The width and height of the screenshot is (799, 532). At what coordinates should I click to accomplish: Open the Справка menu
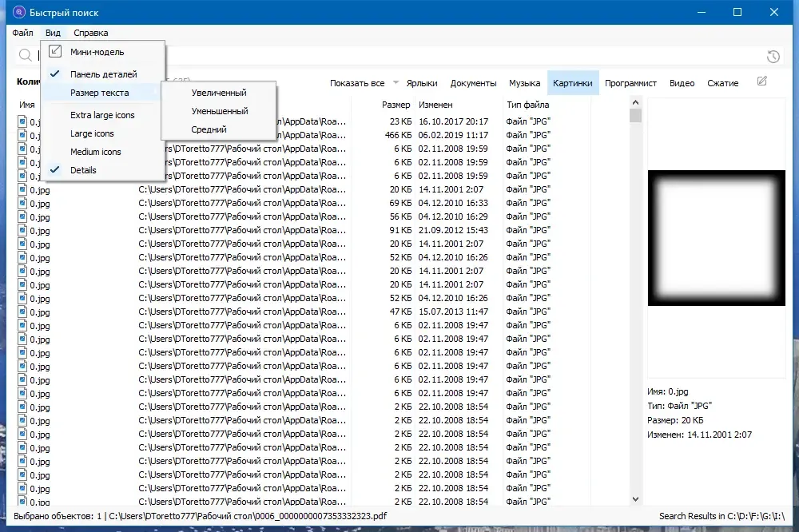(x=91, y=33)
